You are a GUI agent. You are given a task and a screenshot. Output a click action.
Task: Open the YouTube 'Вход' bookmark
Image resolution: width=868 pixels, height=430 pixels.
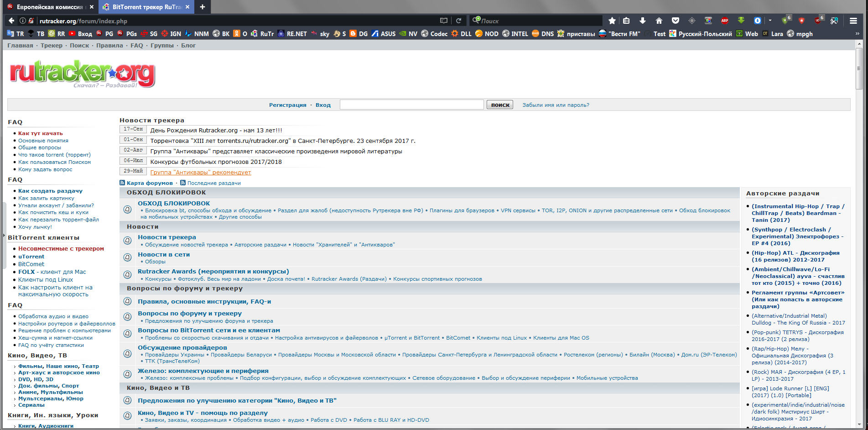(x=80, y=34)
